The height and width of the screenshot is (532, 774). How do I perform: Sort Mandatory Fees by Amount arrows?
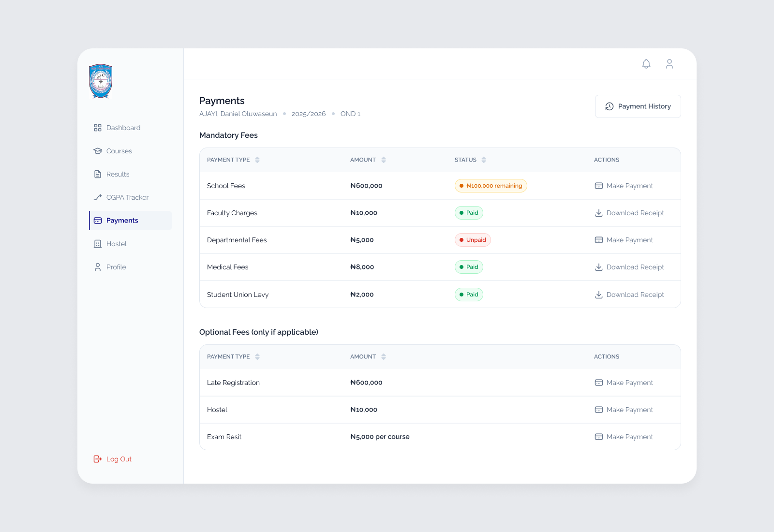click(384, 160)
